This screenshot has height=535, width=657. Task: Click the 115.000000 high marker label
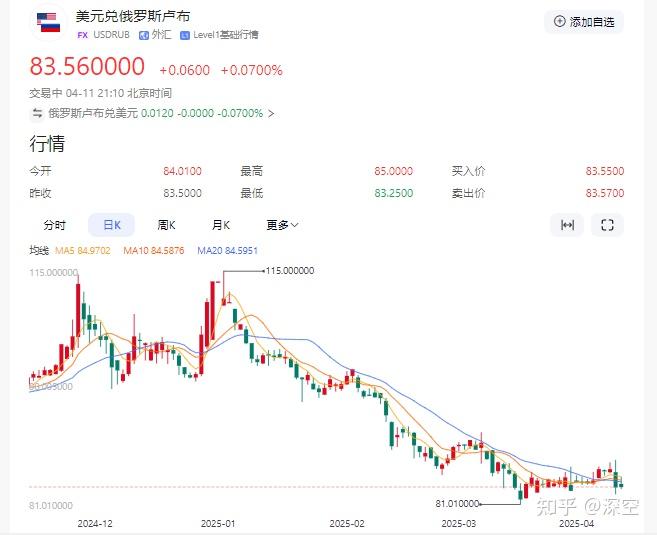pyautogui.click(x=290, y=271)
